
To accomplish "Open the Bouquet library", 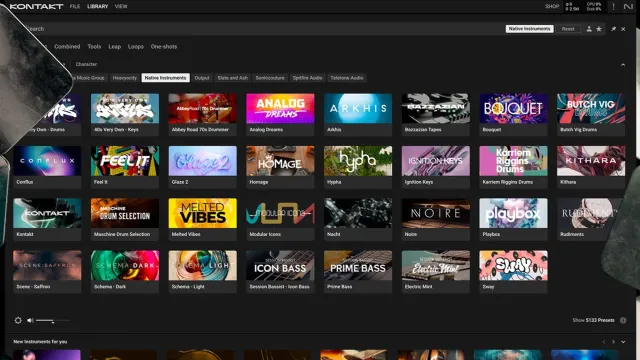I will 513,114.
